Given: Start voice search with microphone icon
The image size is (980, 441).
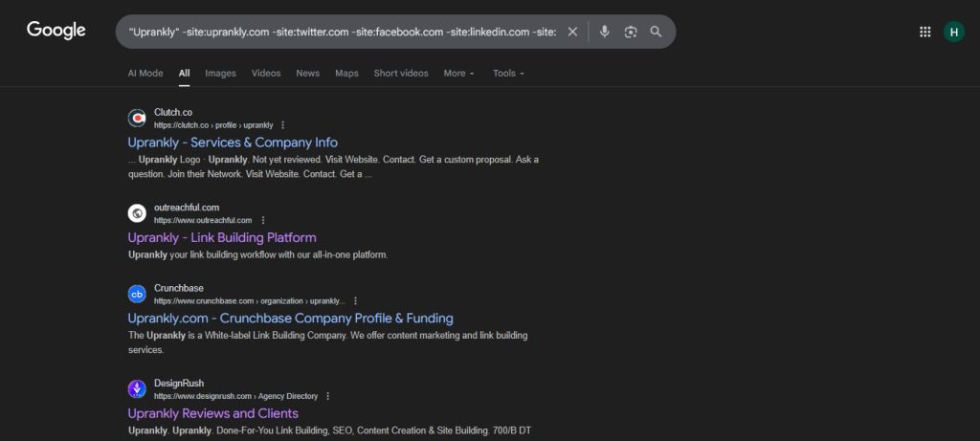Looking at the screenshot, I should [x=605, y=32].
